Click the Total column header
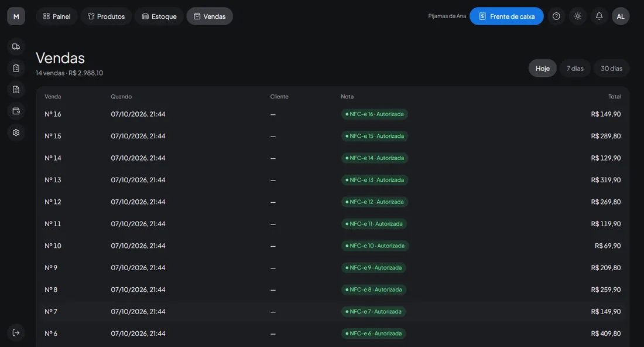 point(614,97)
